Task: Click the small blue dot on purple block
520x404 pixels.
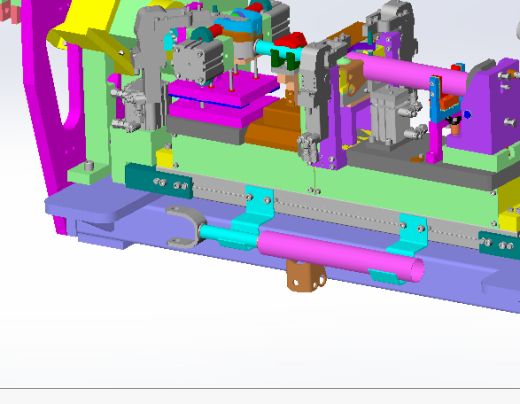Action: pyautogui.click(x=467, y=115)
